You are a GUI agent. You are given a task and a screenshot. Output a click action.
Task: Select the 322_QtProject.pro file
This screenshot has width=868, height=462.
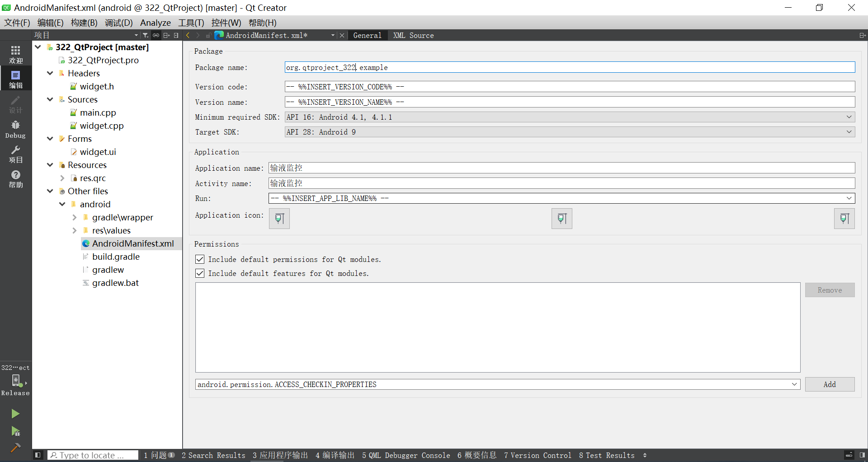point(103,60)
